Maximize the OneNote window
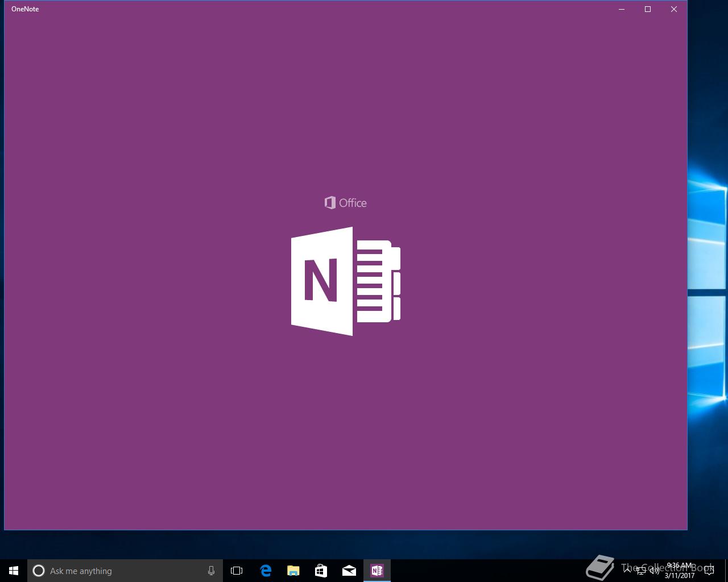Screen dimensions: 728x582 click(648, 9)
